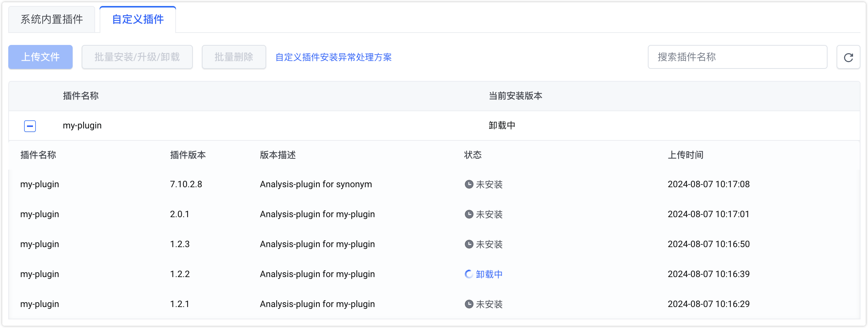
Task: Click the parent row's my-plugin name
Action: (x=82, y=125)
